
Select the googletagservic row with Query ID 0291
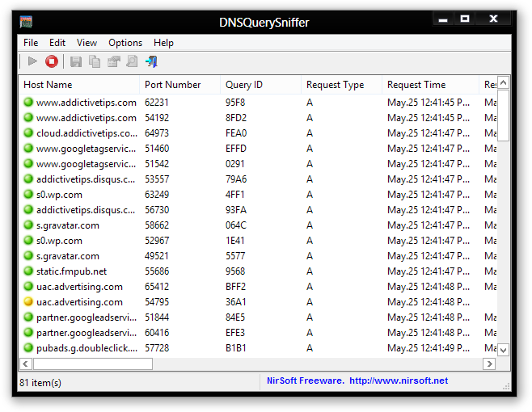click(258, 164)
